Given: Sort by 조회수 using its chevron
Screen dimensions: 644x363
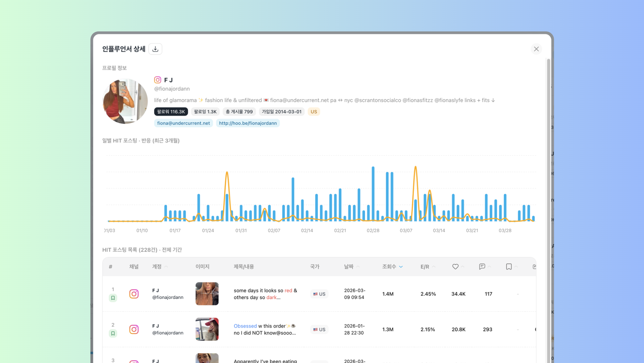Looking at the screenshot, I should 401,267.
